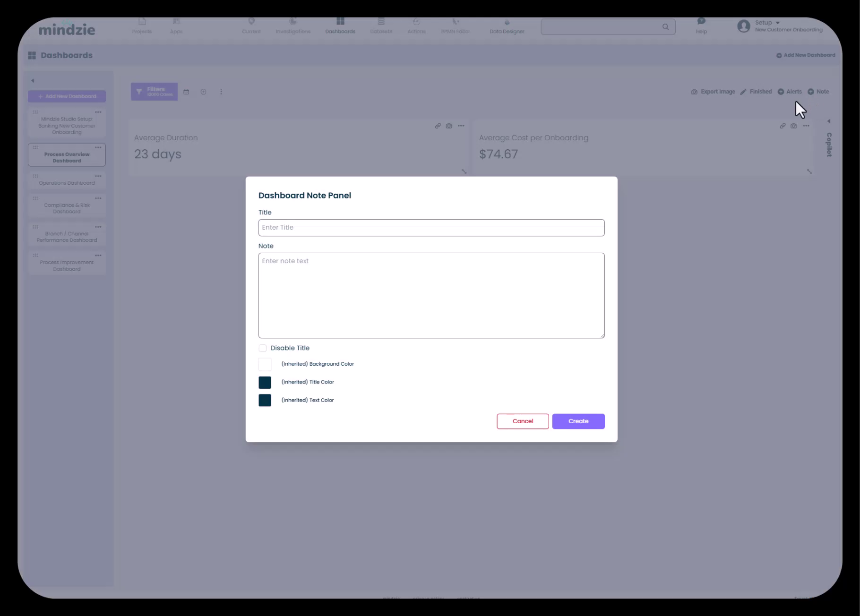This screenshot has width=860, height=616.
Task: Open the inherited Background Color swatch
Action: pos(265,364)
